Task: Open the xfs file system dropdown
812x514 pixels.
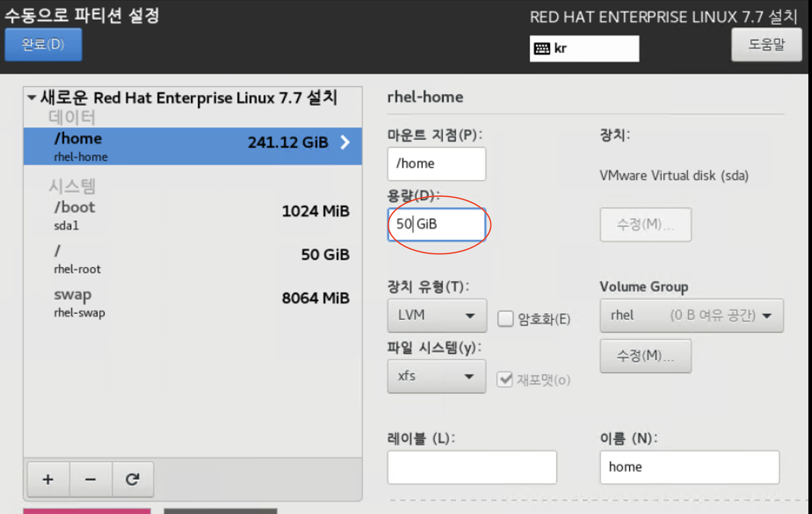Action: point(436,376)
